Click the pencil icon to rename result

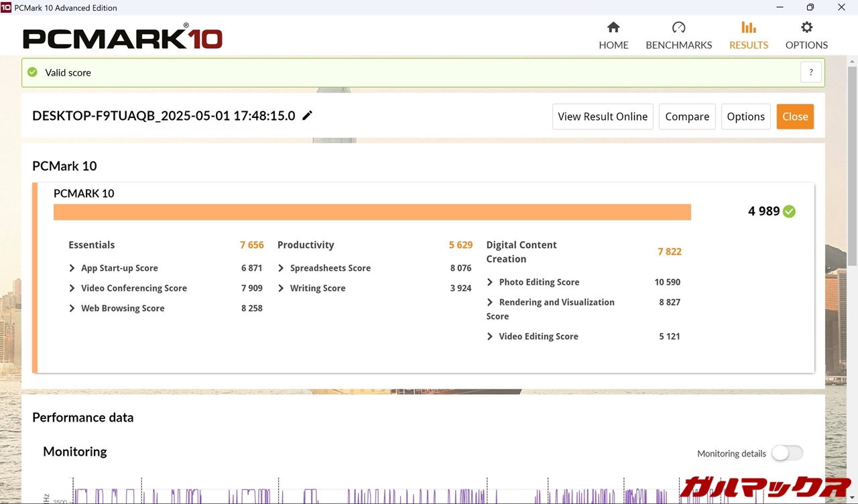pos(308,115)
